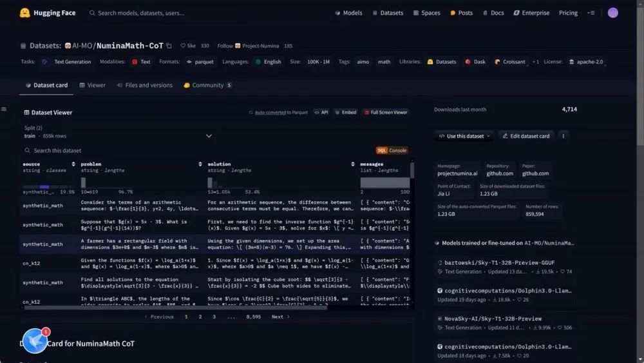Image resolution: width=644 pixels, height=363 pixels.
Task: Open Posts in the top navigation
Action: [x=461, y=13]
